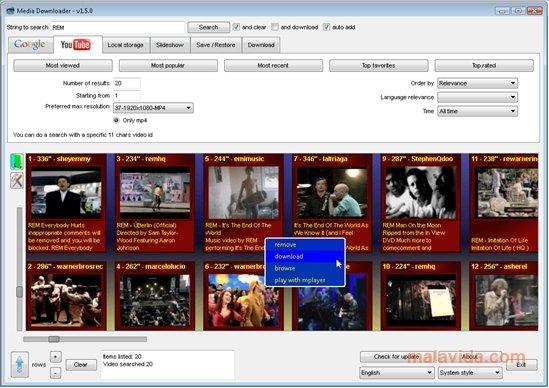The width and height of the screenshot is (549, 388).
Task: Expand the Order by Relevance dropdown
Action: click(478, 83)
